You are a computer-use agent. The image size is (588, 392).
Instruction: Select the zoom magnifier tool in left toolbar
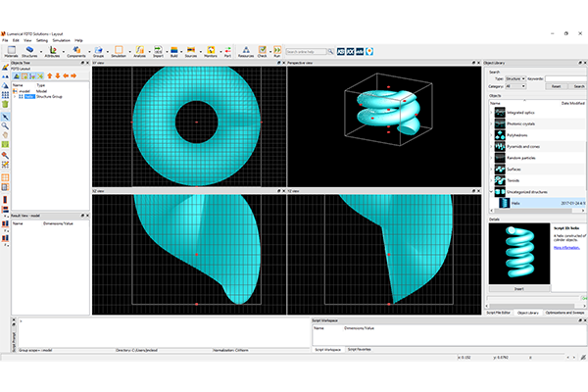5,126
